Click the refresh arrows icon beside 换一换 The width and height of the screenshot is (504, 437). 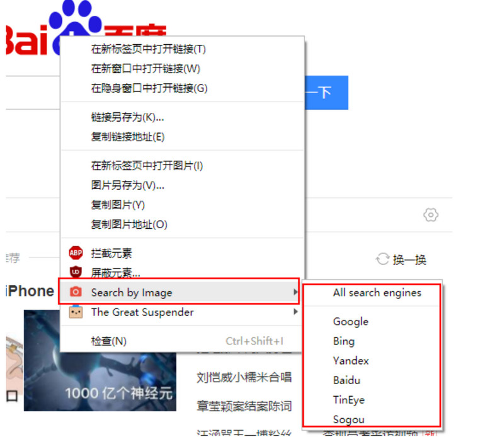point(382,259)
